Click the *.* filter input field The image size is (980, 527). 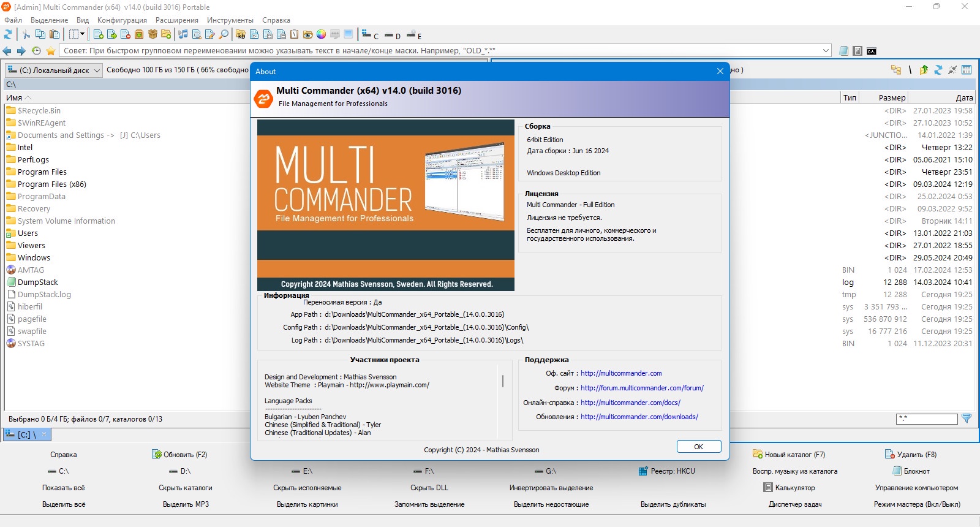pos(927,419)
